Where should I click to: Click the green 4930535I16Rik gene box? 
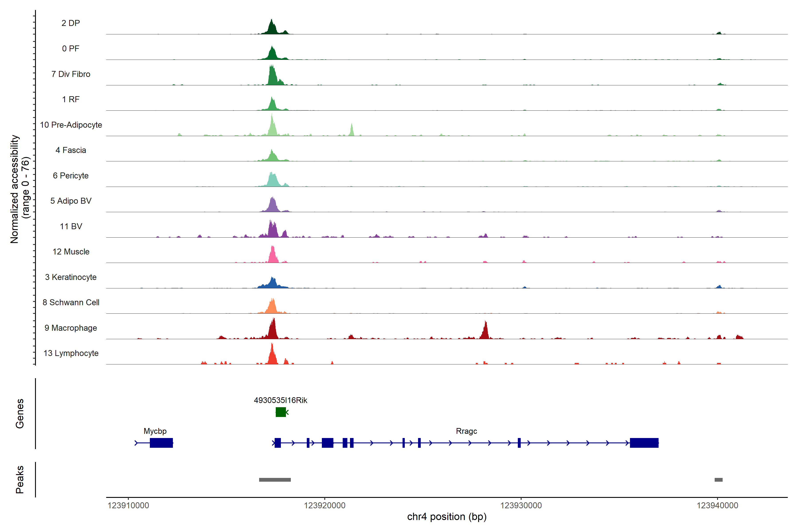click(x=281, y=412)
